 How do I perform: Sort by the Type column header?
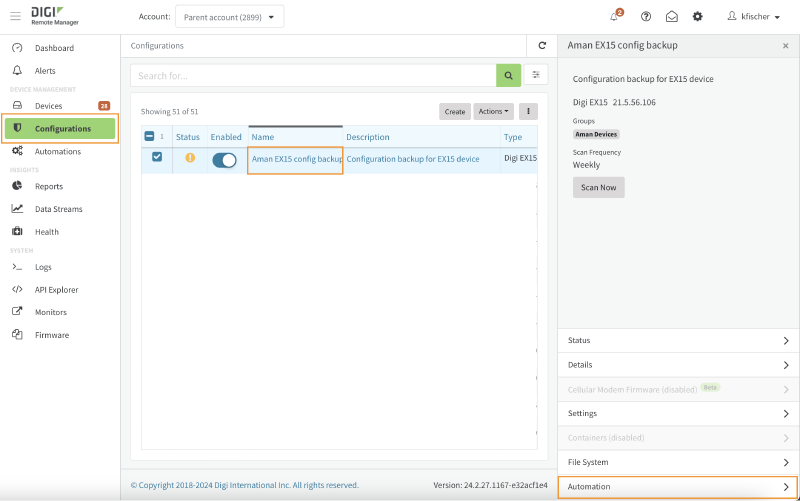point(513,137)
